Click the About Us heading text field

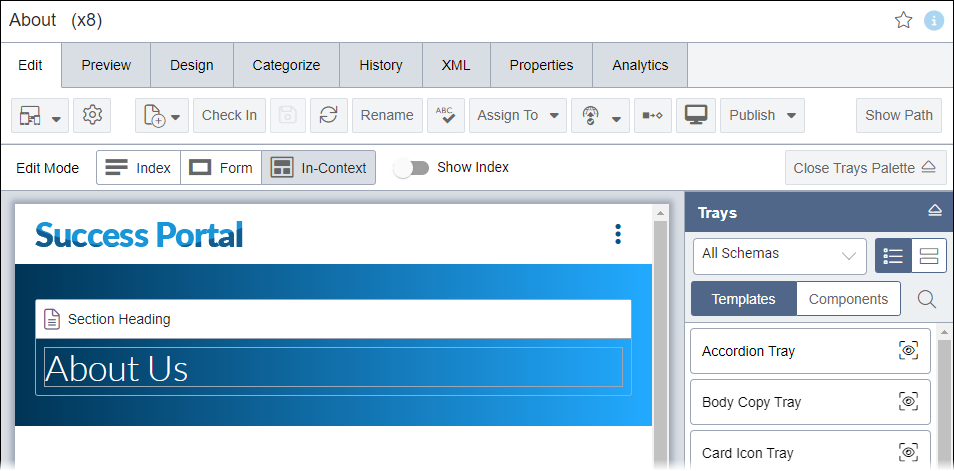point(333,367)
